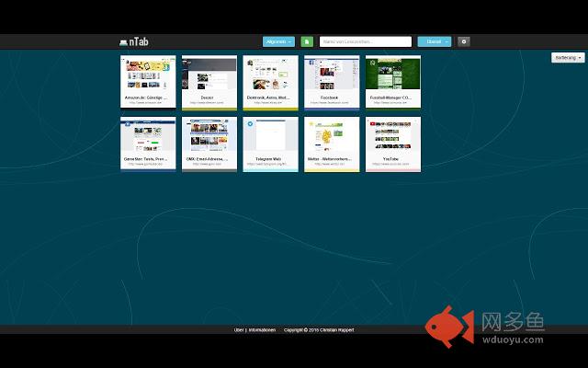Open the Facebook bookmark tile
The width and height of the screenshot is (588, 368).
click(x=332, y=83)
